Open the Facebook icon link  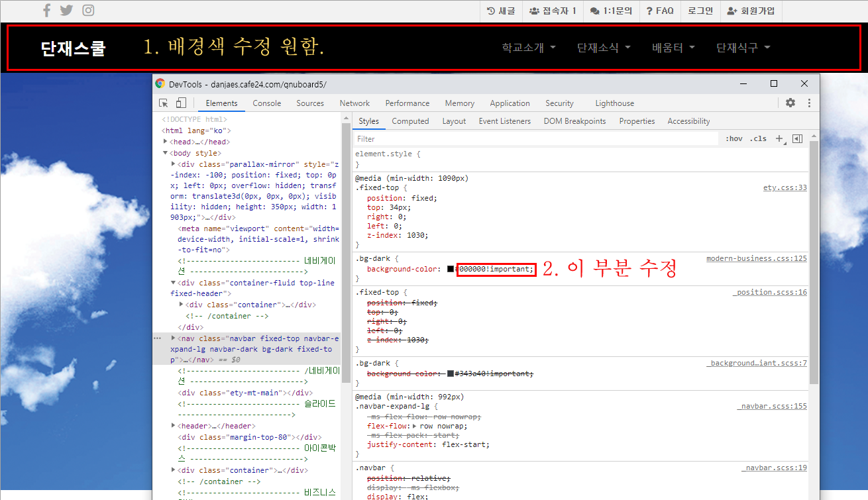(46, 10)
